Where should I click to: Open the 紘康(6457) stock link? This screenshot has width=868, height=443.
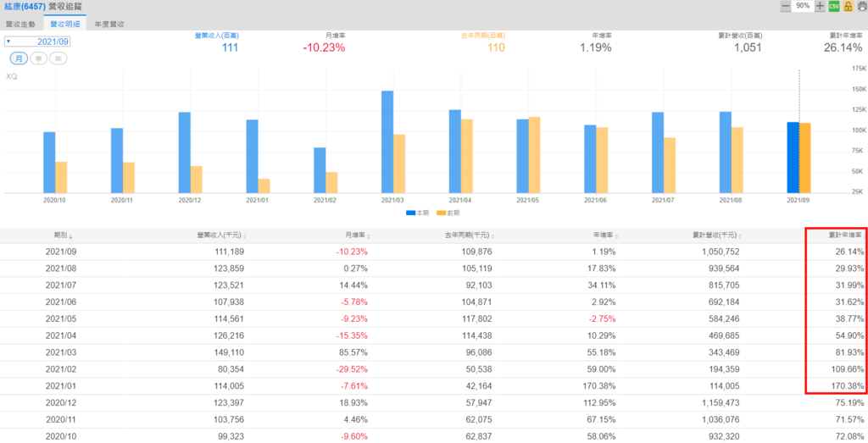24,7
